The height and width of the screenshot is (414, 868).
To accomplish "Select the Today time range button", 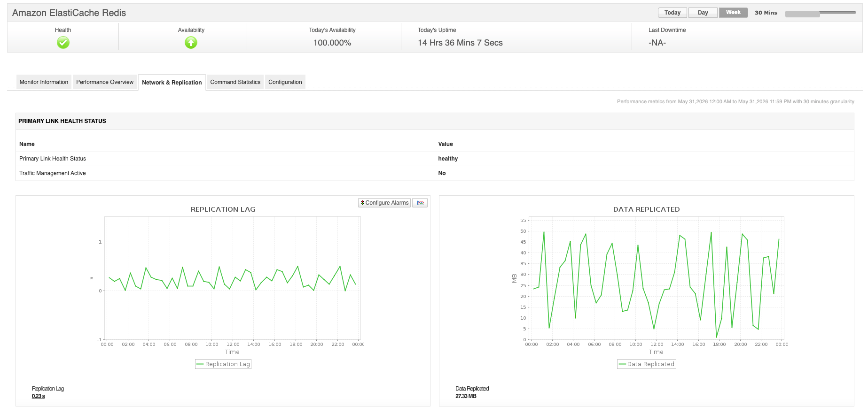I will coord(673,13).
